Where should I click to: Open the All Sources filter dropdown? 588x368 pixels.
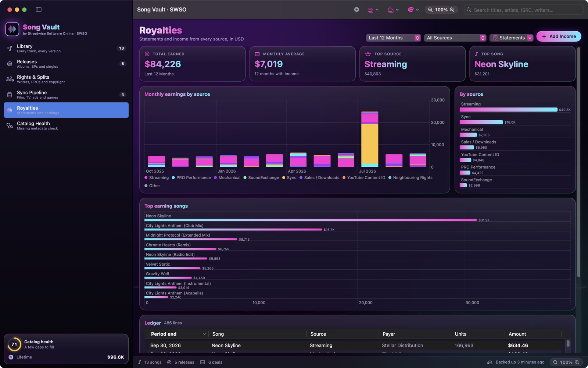pyautogui.click(x=455, y=38)
